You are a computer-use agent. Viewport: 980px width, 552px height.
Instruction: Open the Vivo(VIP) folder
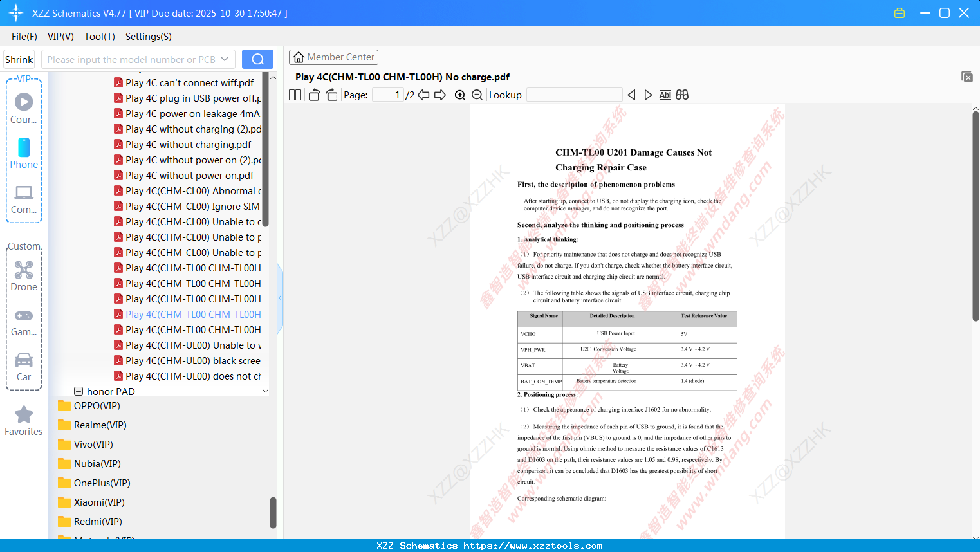click(86, 445)
